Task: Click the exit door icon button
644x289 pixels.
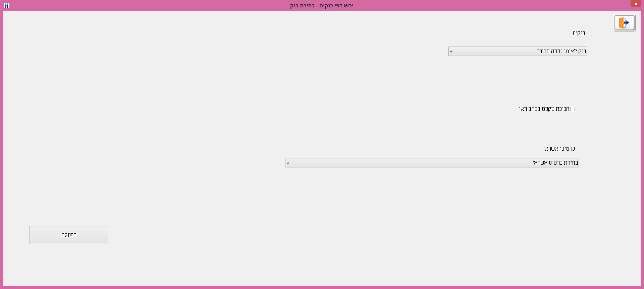Action: click(x=625, y=23)
